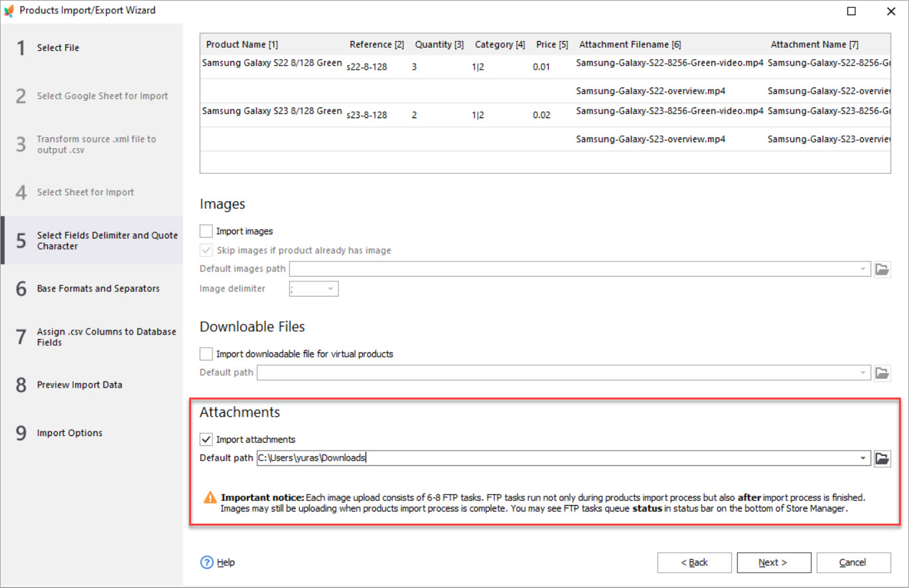Viewport: 909px width, 588px height.
Task: Select the Samsung Galaxy S22 8/128 Green cell
Action: point(272,63)
